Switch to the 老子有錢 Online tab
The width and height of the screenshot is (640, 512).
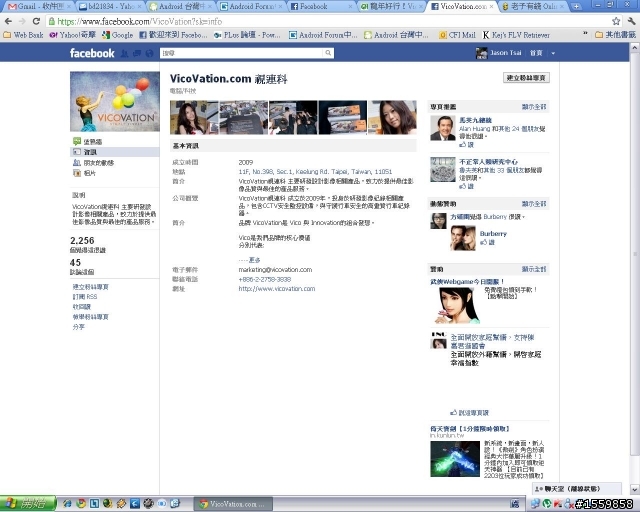533,7
